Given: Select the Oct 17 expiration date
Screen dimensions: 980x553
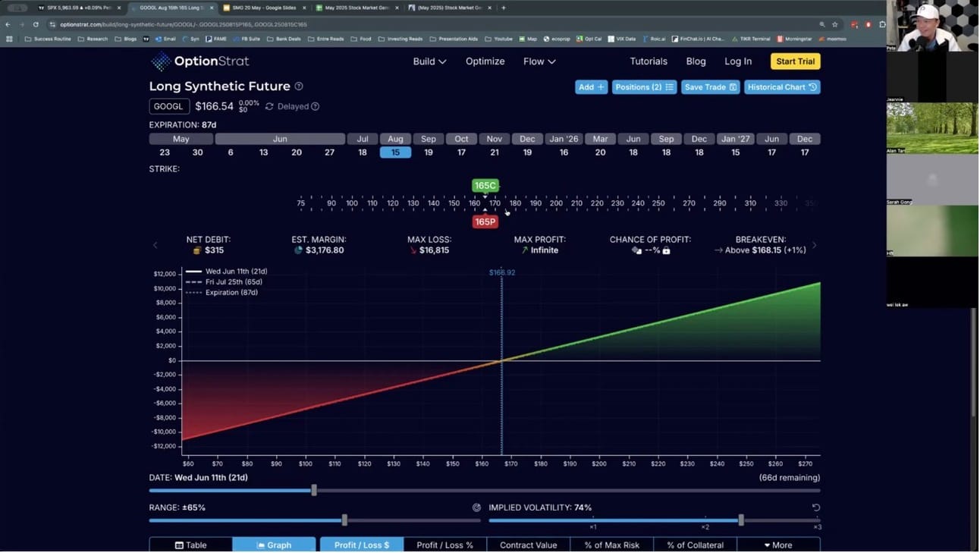Looking at the screenshot, I should [461, 152].
